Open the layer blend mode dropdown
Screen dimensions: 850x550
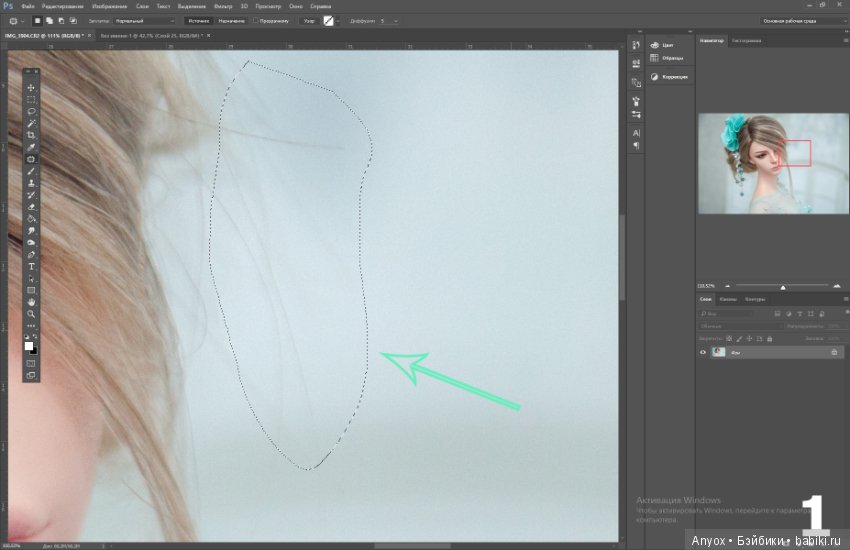pos(740,326)
